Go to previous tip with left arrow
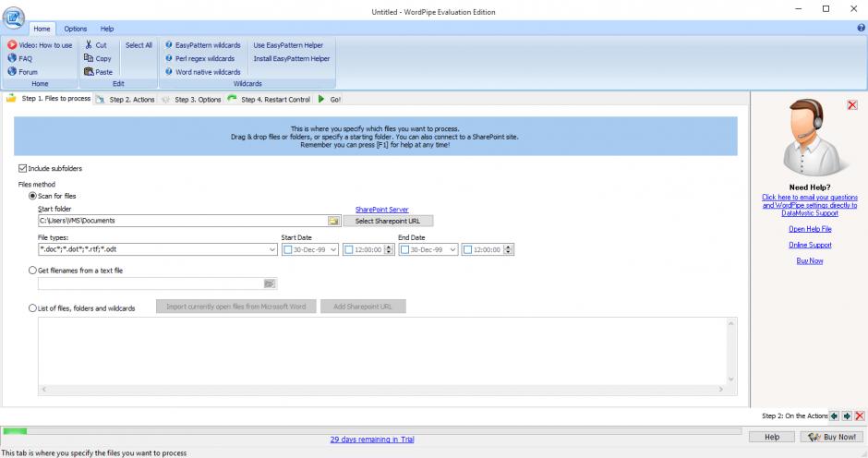 point(834,416)
